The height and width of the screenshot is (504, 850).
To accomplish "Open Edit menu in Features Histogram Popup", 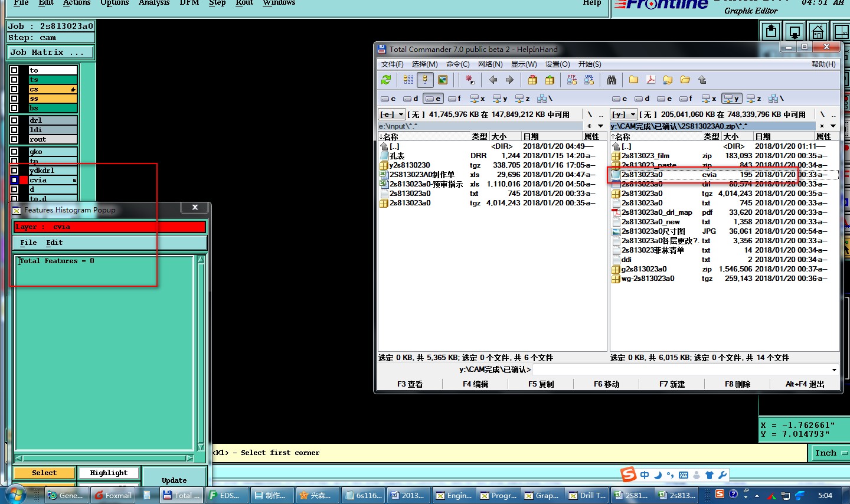I will pyautogui.click(x=54, y=243).
